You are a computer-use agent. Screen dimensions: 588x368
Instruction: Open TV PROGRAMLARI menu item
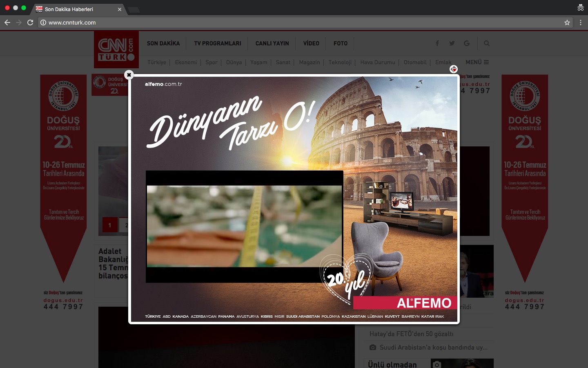pyautogui.click(x=218, y=43)
